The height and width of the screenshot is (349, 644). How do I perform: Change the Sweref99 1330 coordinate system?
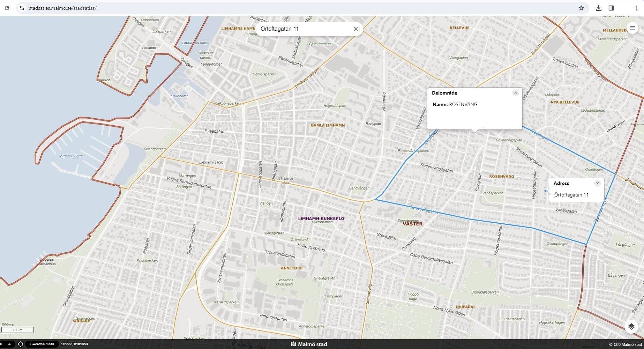42,344
